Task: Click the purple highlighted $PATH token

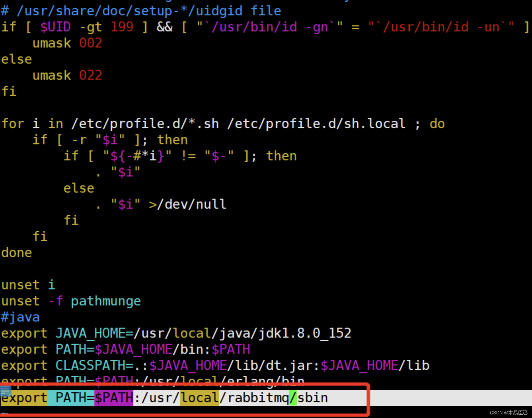Action: 114,397
